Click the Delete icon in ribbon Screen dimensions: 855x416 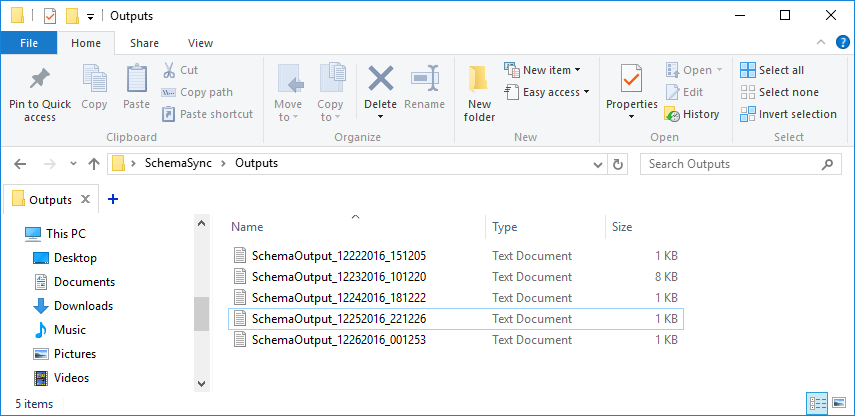tap(380, 80)
